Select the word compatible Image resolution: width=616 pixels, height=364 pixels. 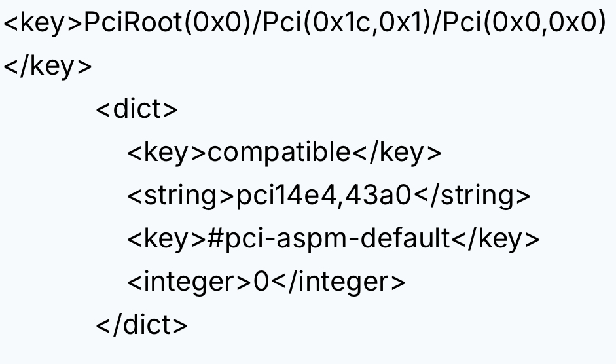279,152
